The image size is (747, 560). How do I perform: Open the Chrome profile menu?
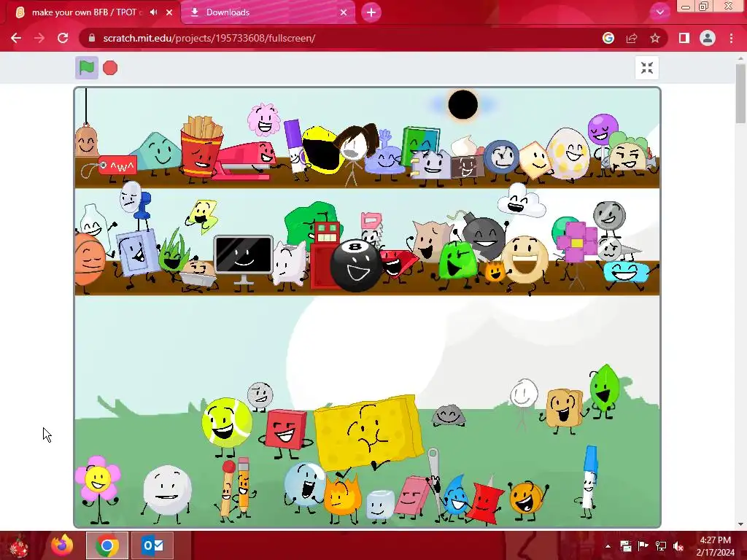point(708,38)
